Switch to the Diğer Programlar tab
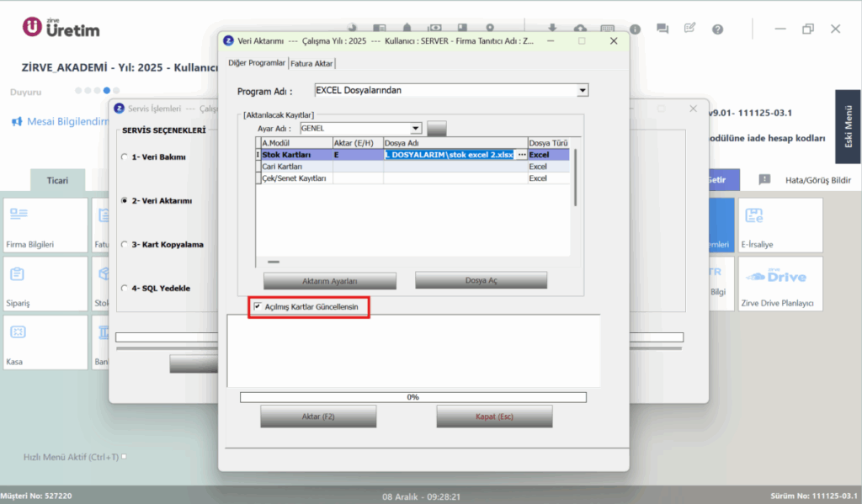The height and width of the screenshot is (504, 862). point(257,62)
